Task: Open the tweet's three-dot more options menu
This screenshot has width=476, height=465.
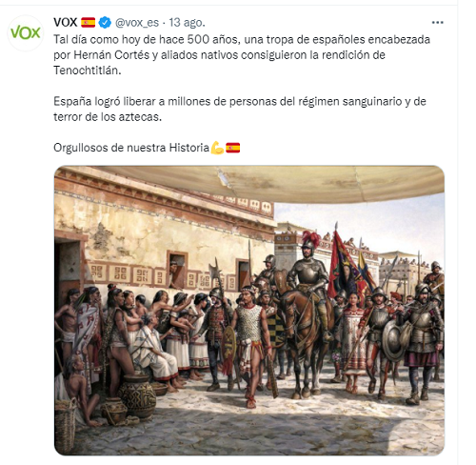Action: click(437, 23)
